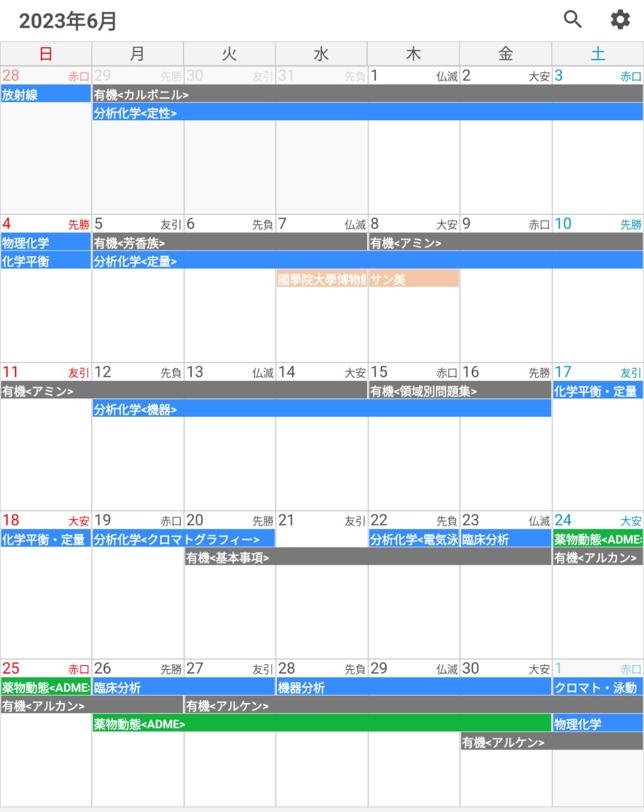Select grayed date 30 of May
Viewport: 644px width, 812px height.
click(x=230, y=140)
